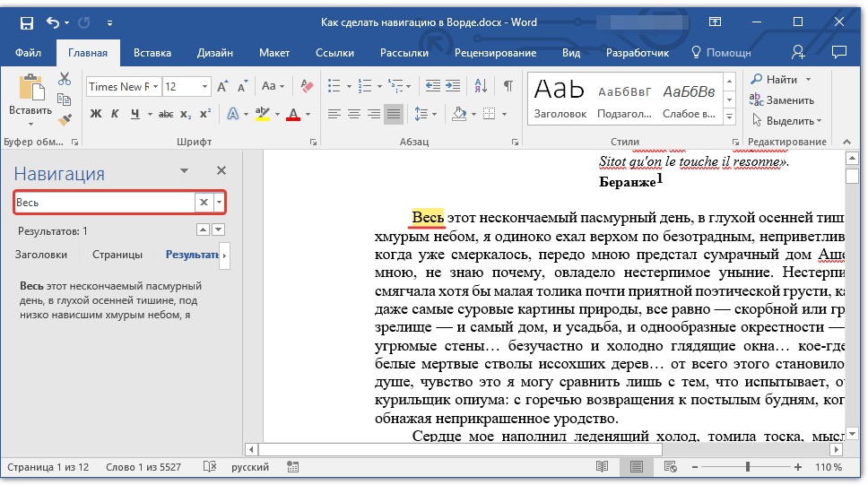This screenshot has height=485, width=868.
Task: Apply subscript formatting
Action: click(186, 114)
